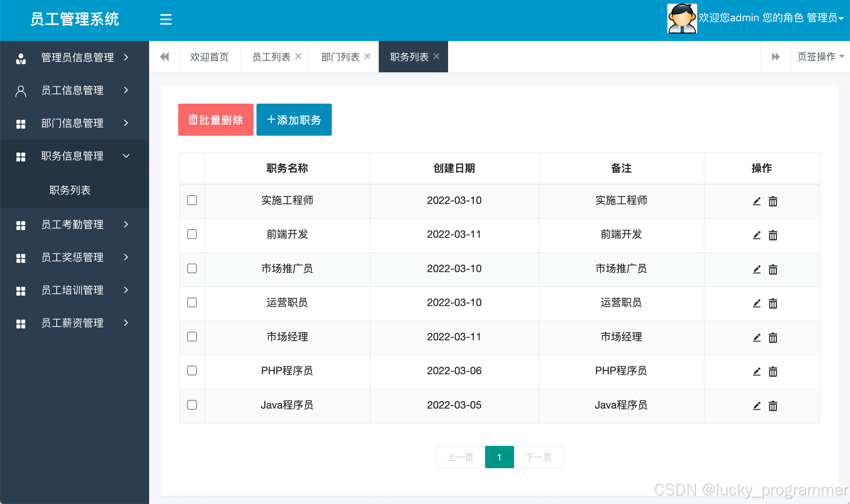Click the 批量删除 button
850x504 pixels.
coord(215,120)
